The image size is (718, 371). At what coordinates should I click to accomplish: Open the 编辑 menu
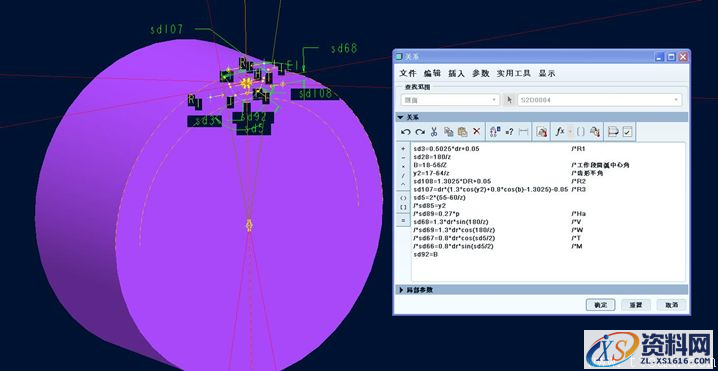(432, 73)
